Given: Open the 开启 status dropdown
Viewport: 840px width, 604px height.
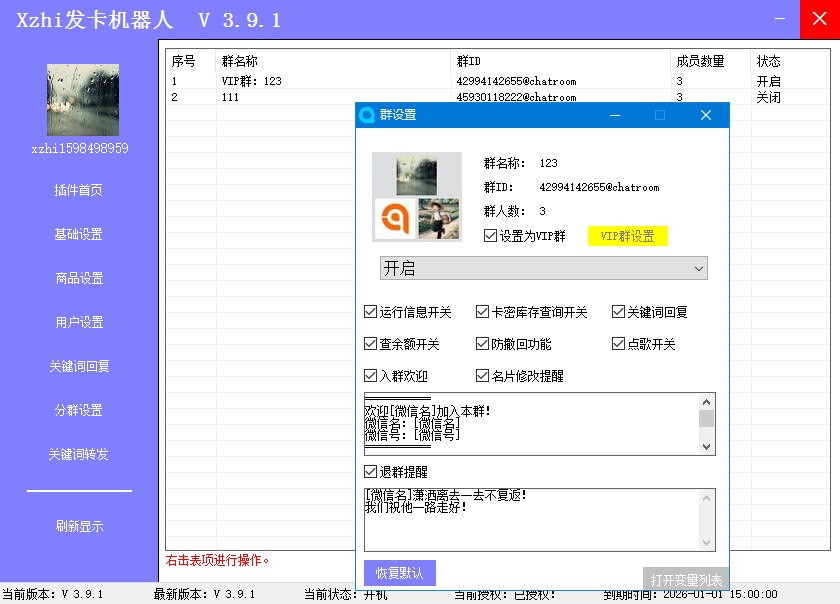Looking at the screenshot, I should (696, 268).
